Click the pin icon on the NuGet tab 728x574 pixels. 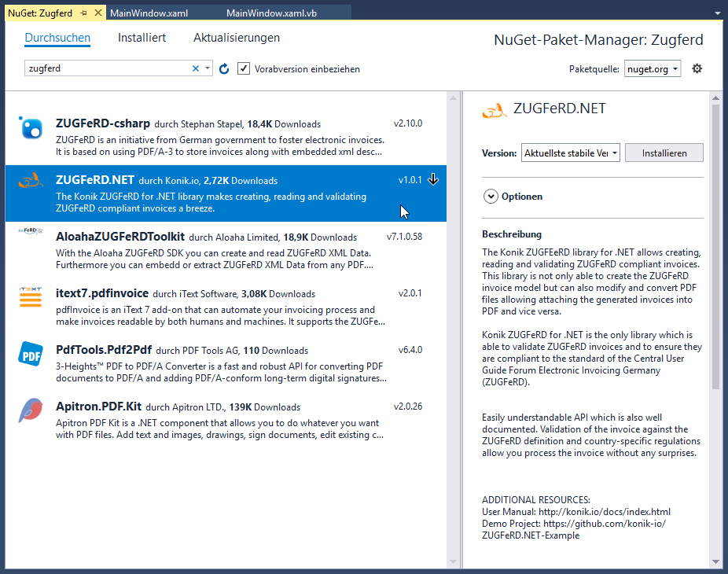86,12
